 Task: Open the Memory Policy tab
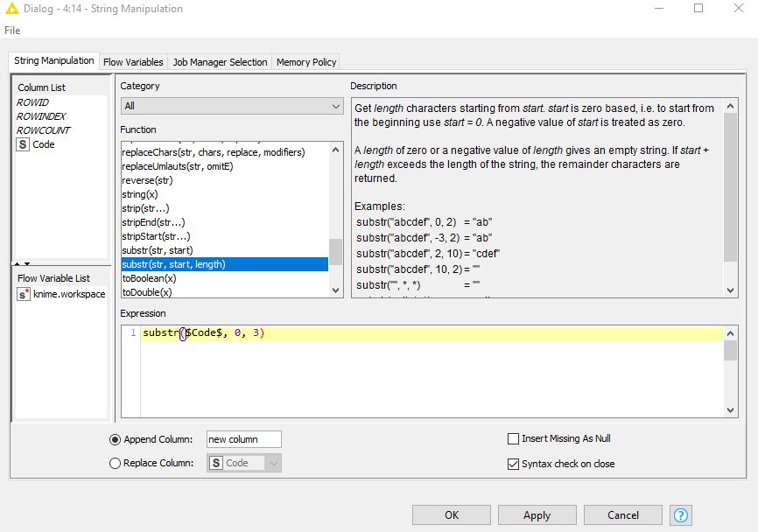[306, 62]
